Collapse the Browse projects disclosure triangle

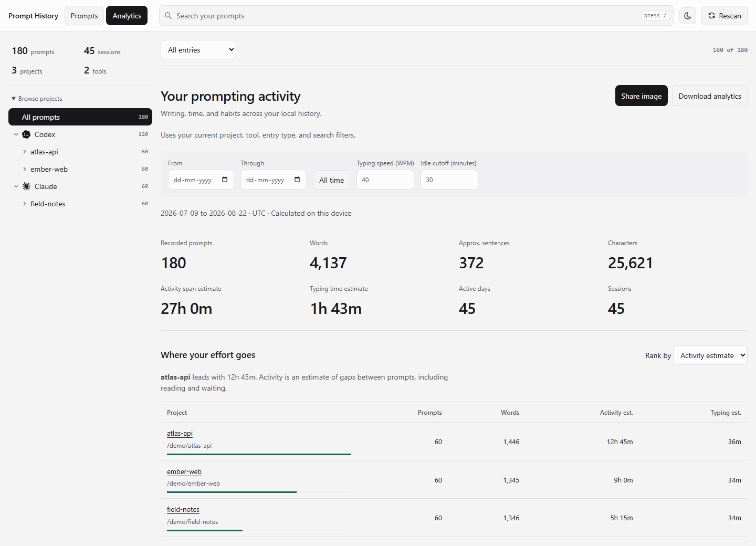(14, 99)
